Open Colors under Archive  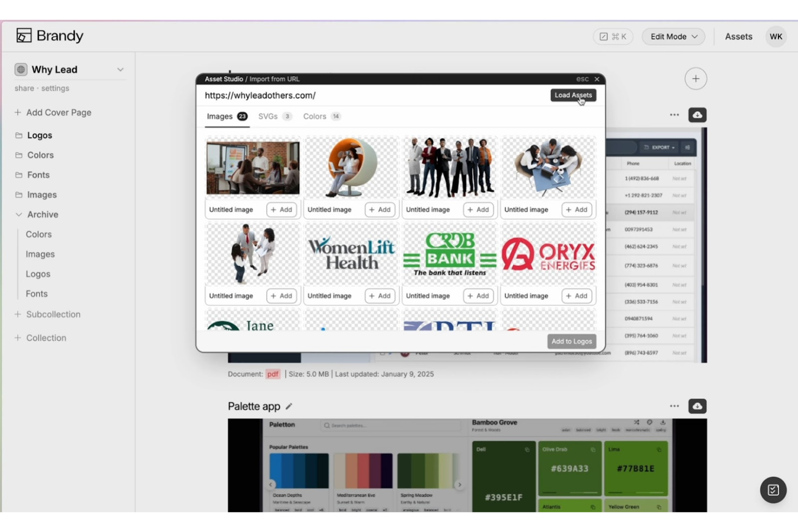pyautogui.click(x=39, y=234)
